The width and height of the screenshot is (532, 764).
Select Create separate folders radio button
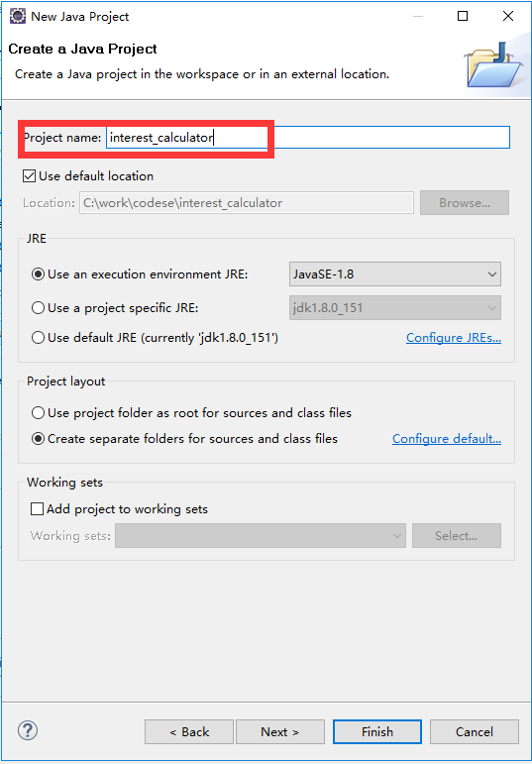point(38,439)
